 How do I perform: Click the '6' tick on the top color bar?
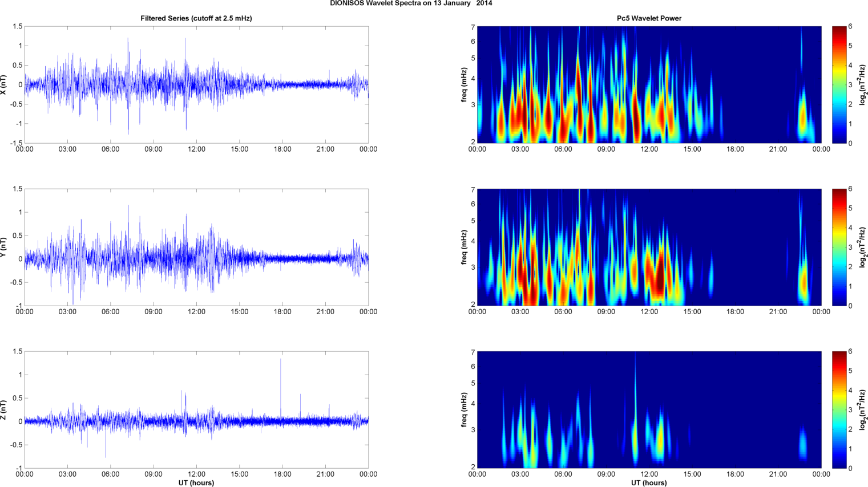(x=850, y=26)
